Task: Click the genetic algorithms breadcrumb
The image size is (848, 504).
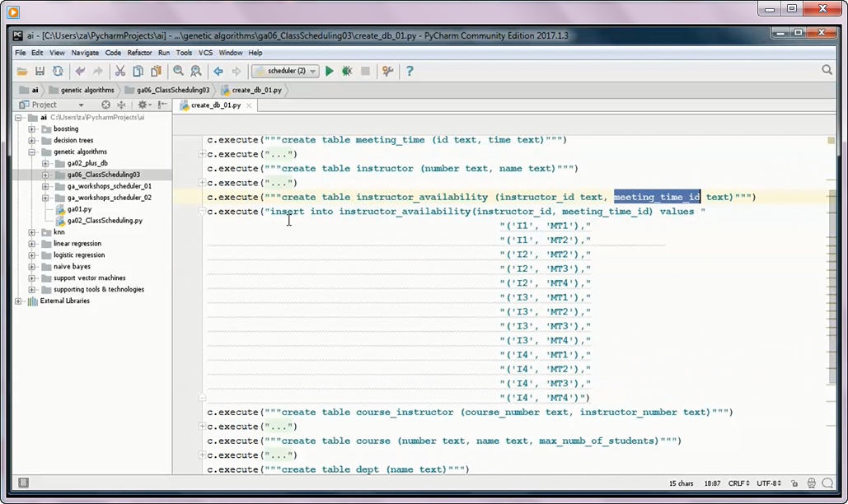Action: [x=81, y=91]
